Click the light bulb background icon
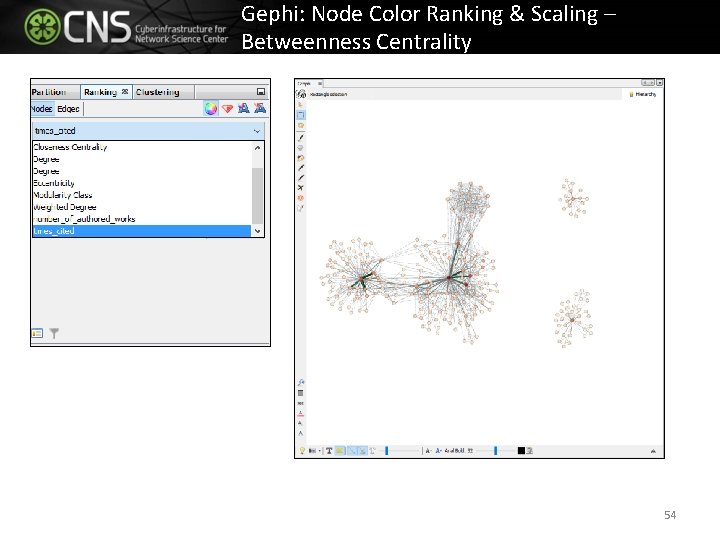The width and height of the screenshot is (720, 540). click(x=302, y=451)
